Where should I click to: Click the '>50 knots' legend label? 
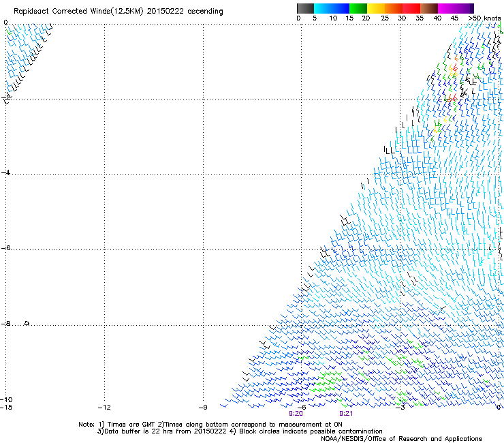484,18
